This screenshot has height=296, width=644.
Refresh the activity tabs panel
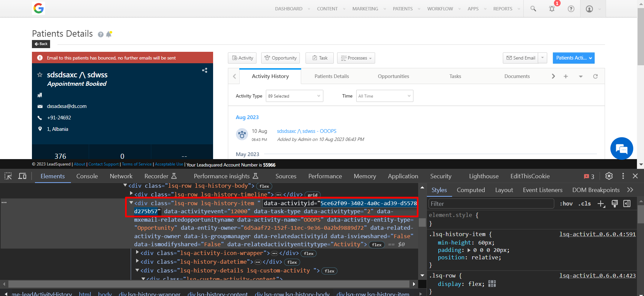pyautogui.click(x=595, y=76)
